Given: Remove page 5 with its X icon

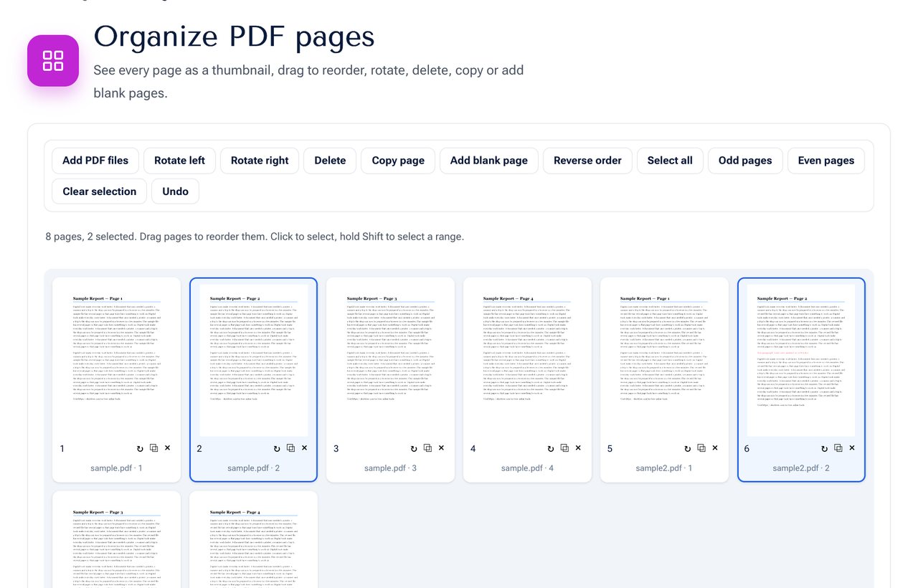Looking at the screenshot, I should pos(715,448).
